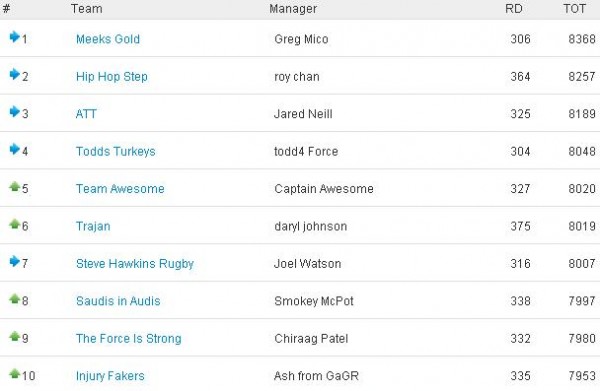Open the Hip Hop Step team page
This screenshot has height=391, width=600.
click(x=112, y=77)
